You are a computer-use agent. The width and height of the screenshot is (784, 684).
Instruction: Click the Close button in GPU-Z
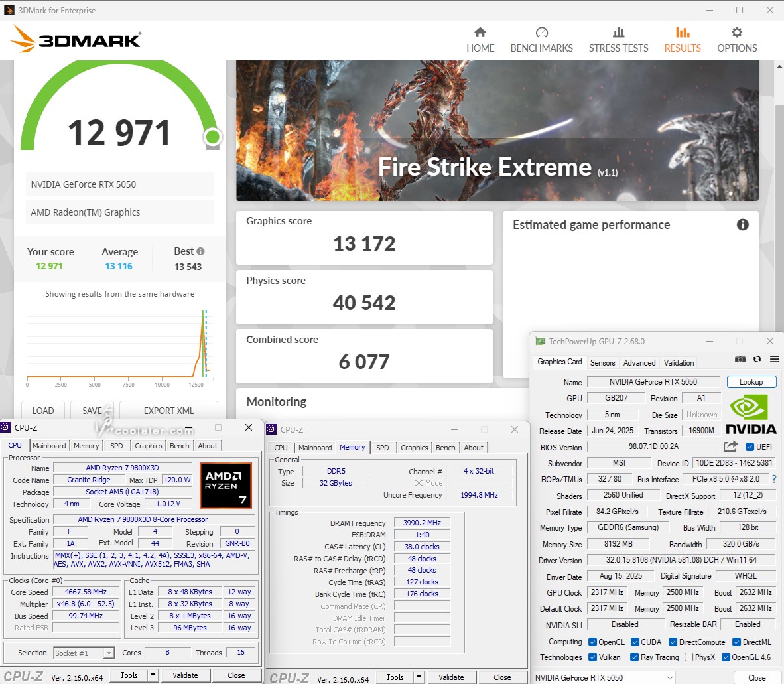pos(757,677)
